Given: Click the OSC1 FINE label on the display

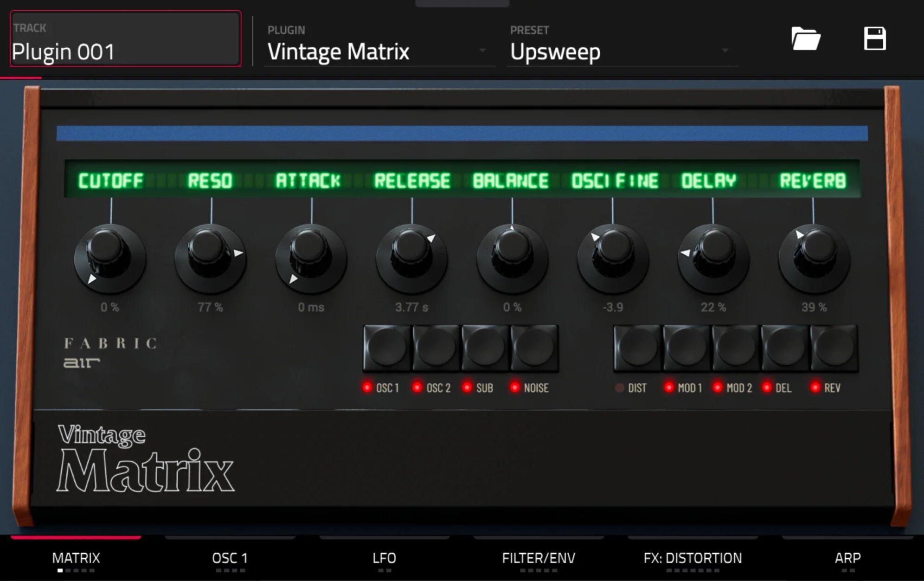Looking at the screenshot, I should click(615, 181).
